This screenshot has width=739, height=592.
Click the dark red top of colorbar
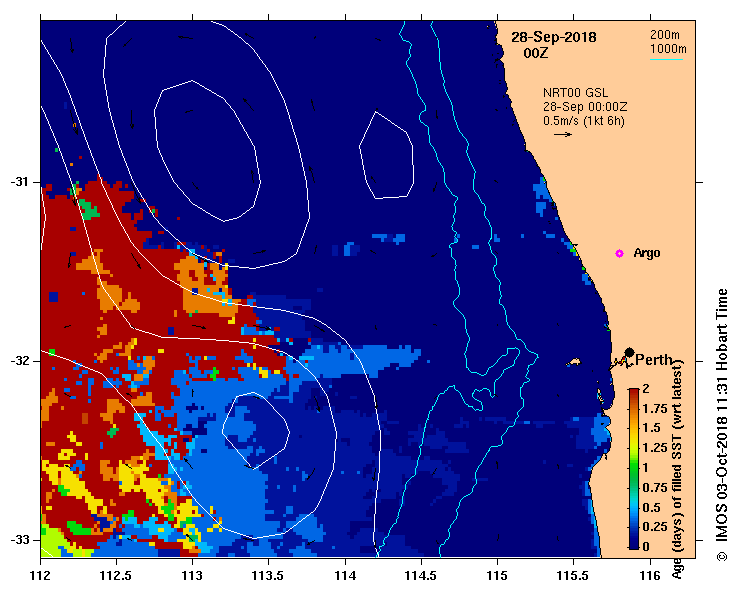(x=633, y=393)
